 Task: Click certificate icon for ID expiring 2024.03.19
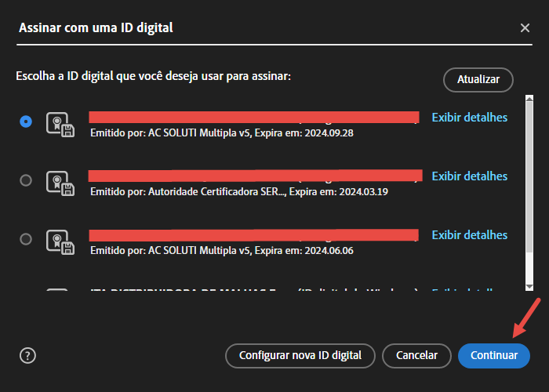click(x=60, y=183)
